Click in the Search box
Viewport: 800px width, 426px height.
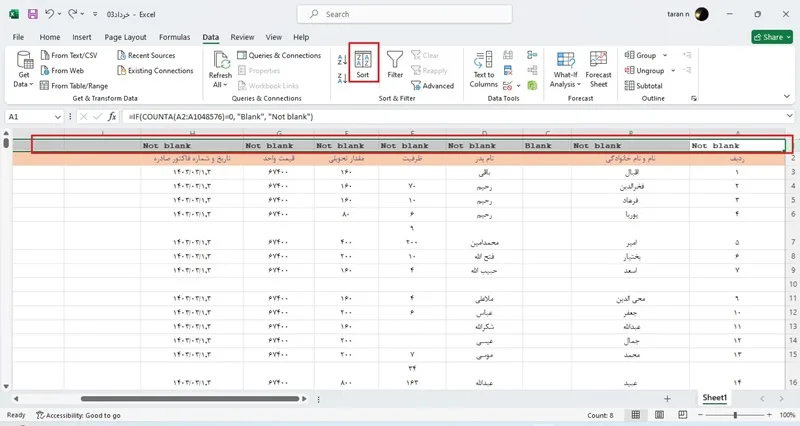pos(405,14)
